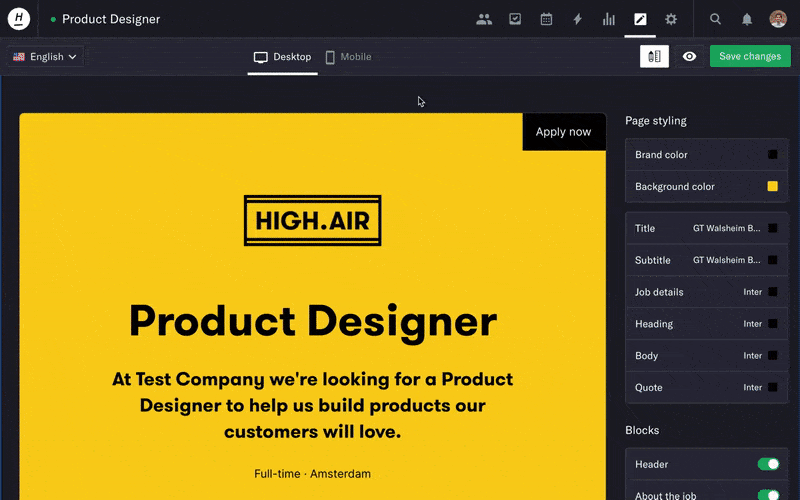Click the Product Designer job name in top bar

111,19
